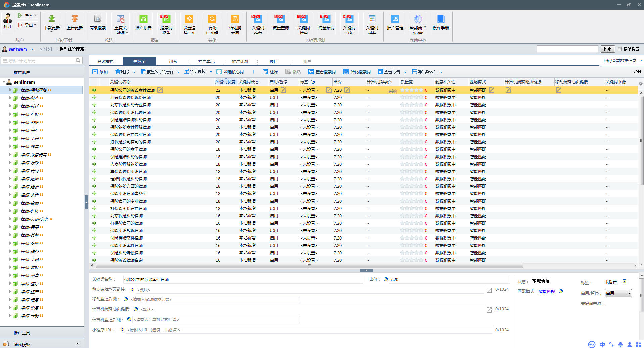Image resolution: width=644 pixels, height=348 pixels.
Task: Open the 海量拓词 keyword expansion tool
Action: point(326,19)
